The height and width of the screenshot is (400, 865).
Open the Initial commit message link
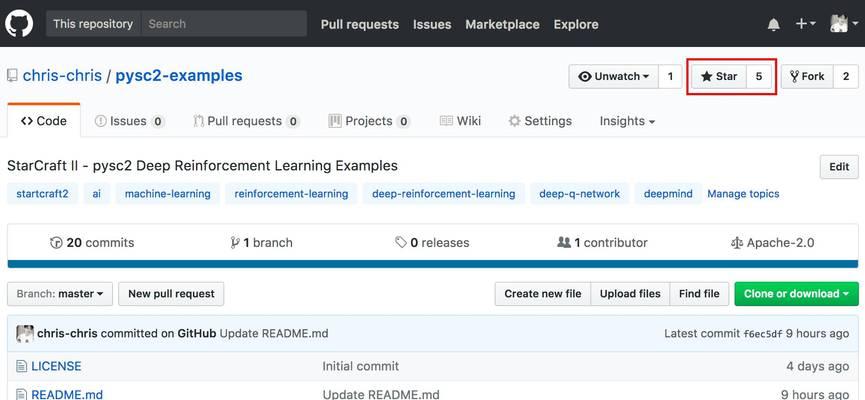361,366
